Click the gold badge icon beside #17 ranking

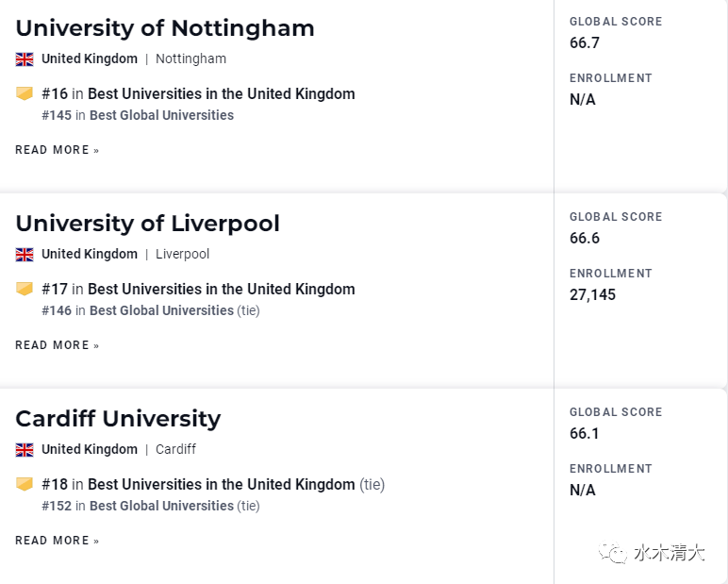(x=25, y=289)
